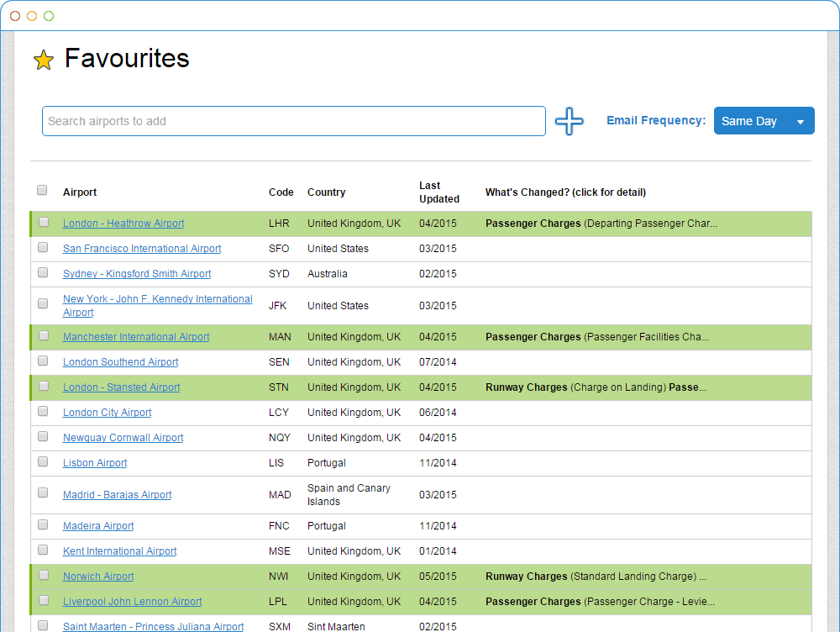840x632 pixels.
Task: View Heathrow Passenger Charges change detail
Action: point(601,224)
